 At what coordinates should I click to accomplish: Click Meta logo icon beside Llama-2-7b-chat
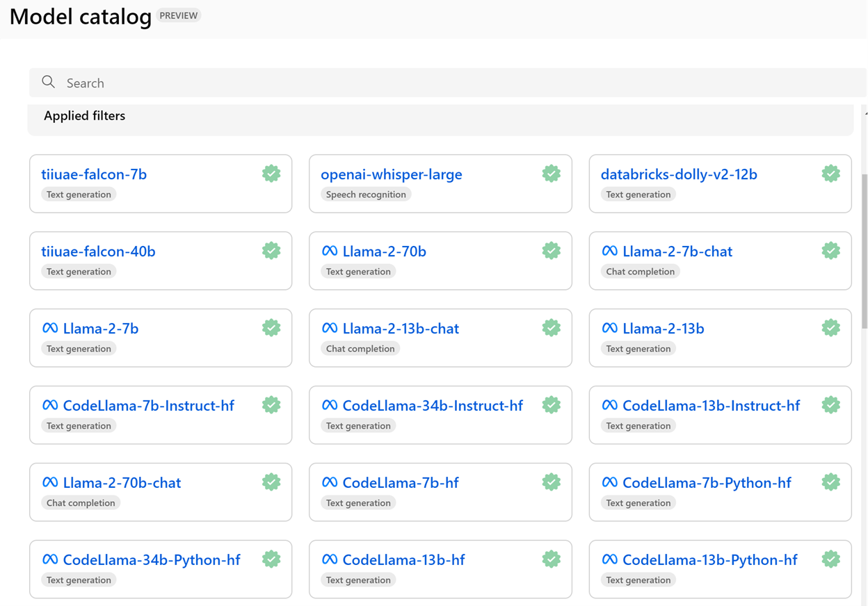(609, 251)
